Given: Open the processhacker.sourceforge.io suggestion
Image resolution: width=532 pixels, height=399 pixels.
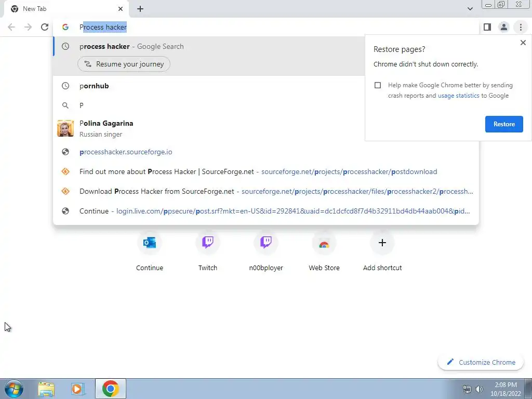Looking at the screenshot, I should click(x=266, y=152).
